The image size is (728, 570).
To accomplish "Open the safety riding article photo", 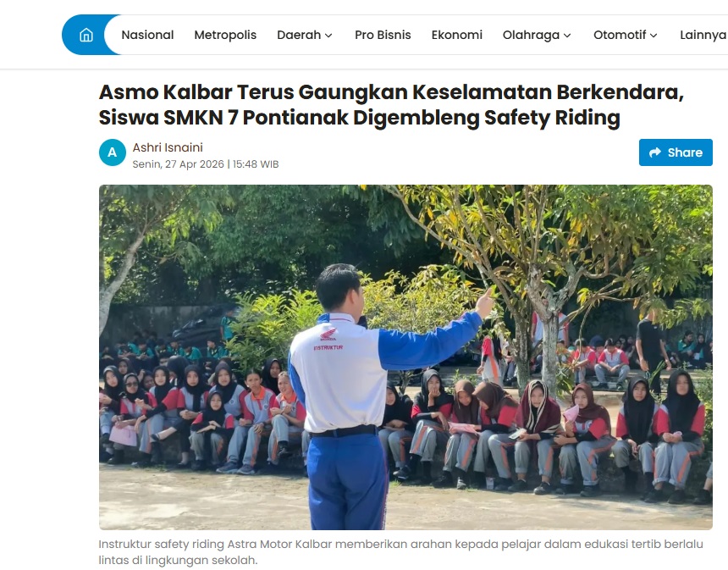I will coord(405,357).
